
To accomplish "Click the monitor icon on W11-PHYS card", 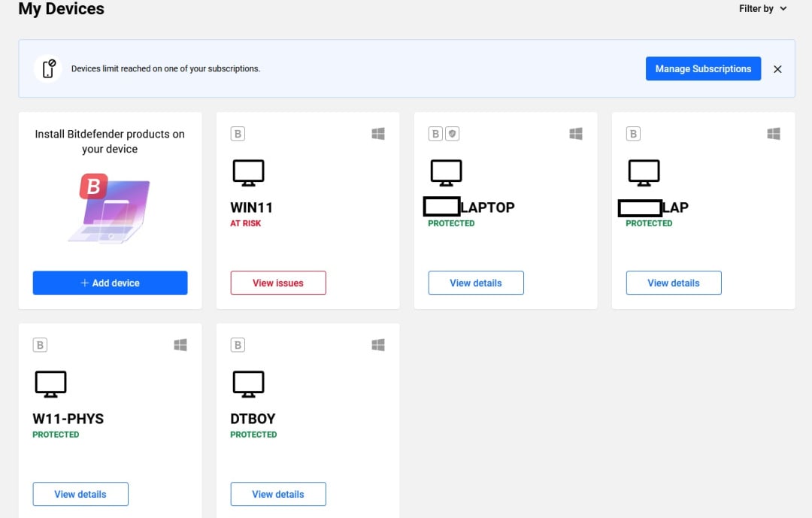I will [51, 384].
